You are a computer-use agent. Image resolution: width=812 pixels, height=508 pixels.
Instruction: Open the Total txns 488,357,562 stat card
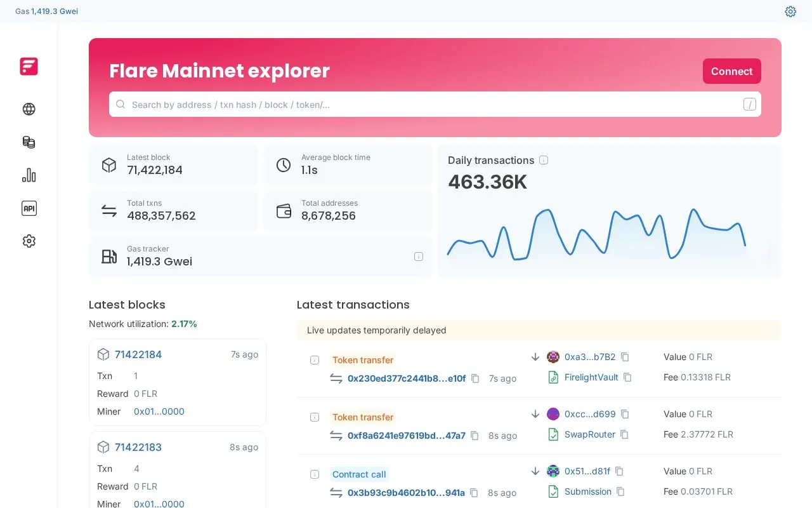(x=173, y=211)
